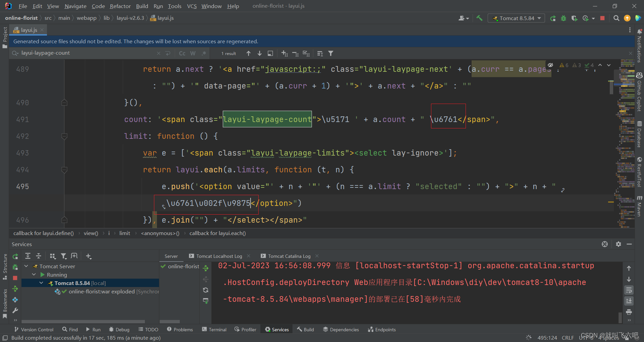
Task: Print the console log output
Action: (629, 312)
